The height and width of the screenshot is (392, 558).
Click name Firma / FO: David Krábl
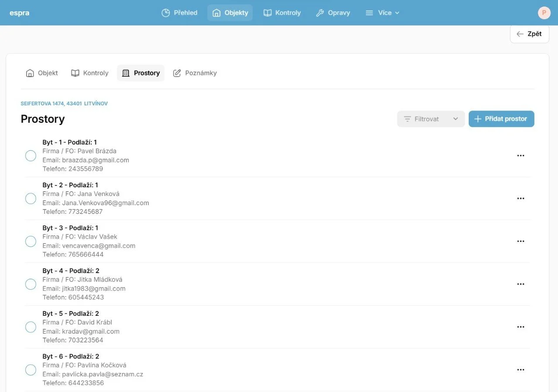tap(78, 322)
